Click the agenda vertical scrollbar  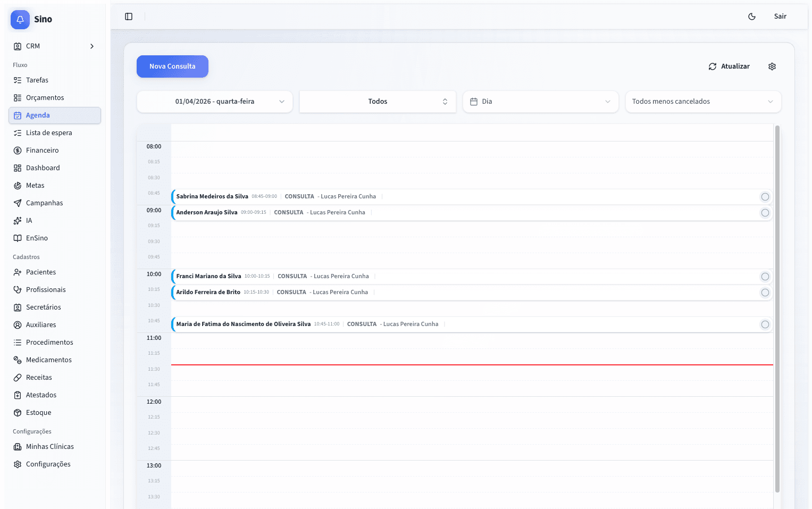pos(777,308)
